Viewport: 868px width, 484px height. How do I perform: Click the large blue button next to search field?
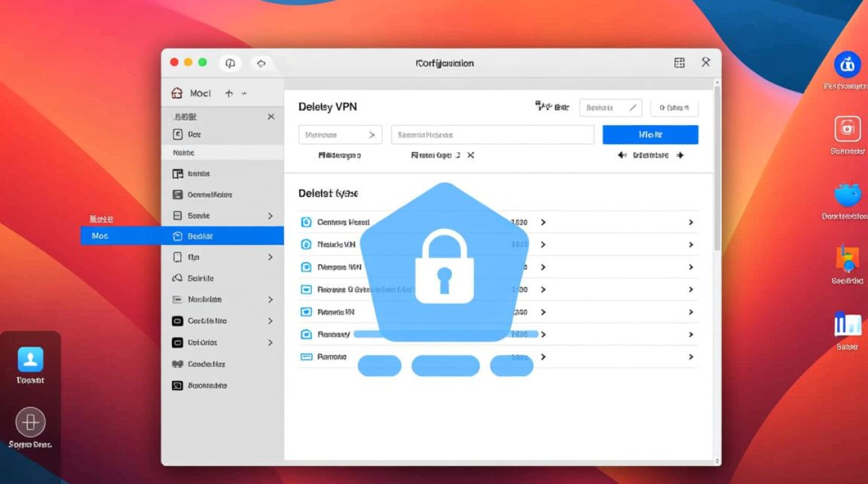tap(650, 135)
